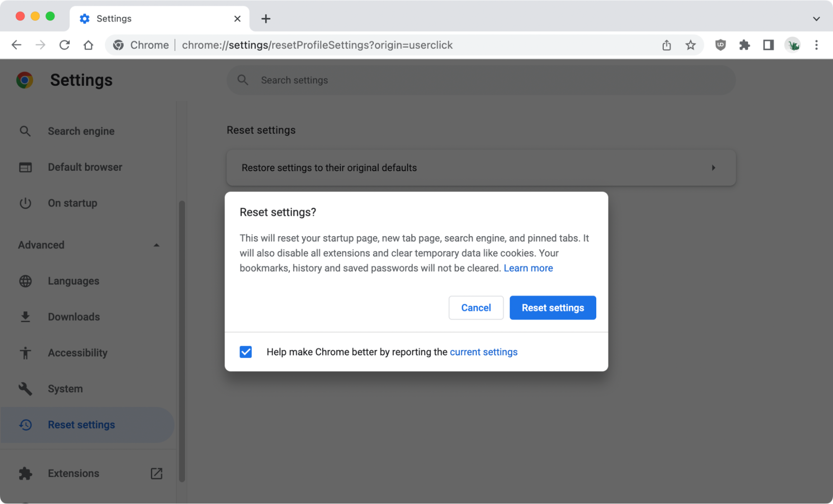Screen dimensions: 833x504
Task: Click the search magnifier icon in settings
Action: pyautogui.click(x=243, y=80)
